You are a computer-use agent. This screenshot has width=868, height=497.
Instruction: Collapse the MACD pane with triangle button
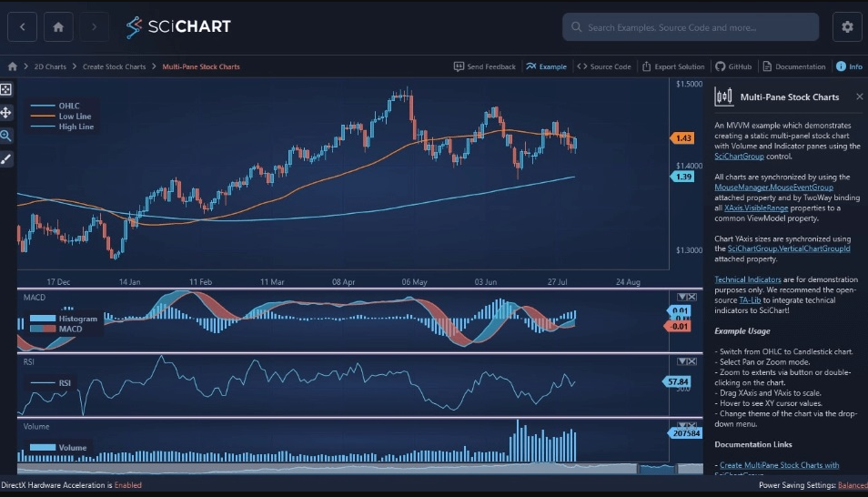click(x=682, y=297)
